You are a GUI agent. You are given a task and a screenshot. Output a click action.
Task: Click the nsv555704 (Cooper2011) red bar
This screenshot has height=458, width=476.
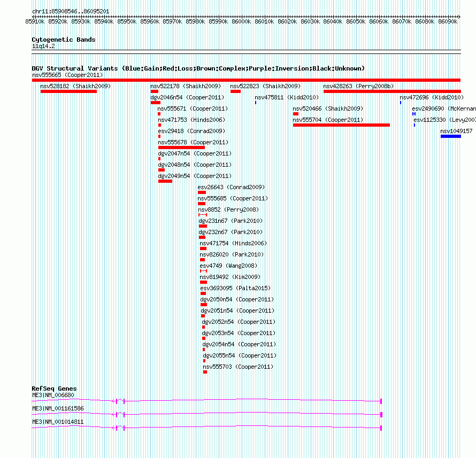point(341,125)
